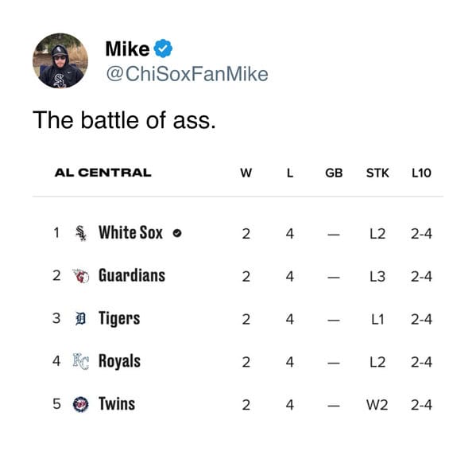Click the checkmark badge next to White Sox
476x455 pixels.
177,233
